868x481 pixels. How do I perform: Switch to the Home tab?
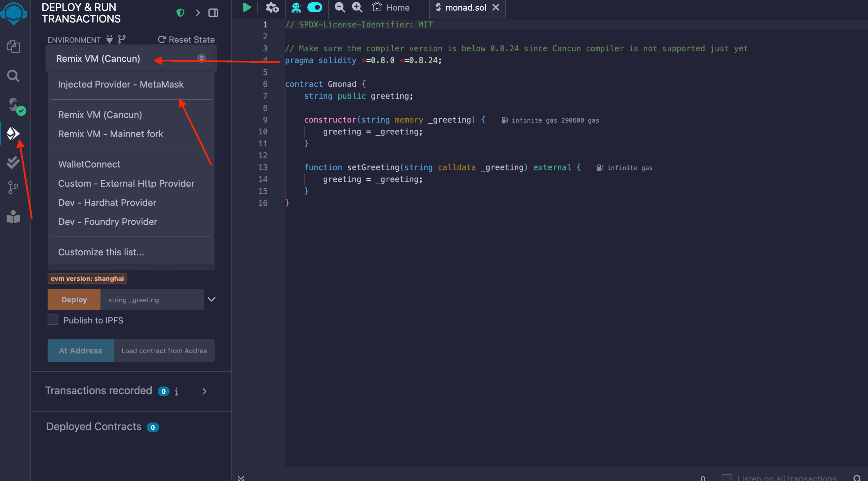click(x=391, y=7)
